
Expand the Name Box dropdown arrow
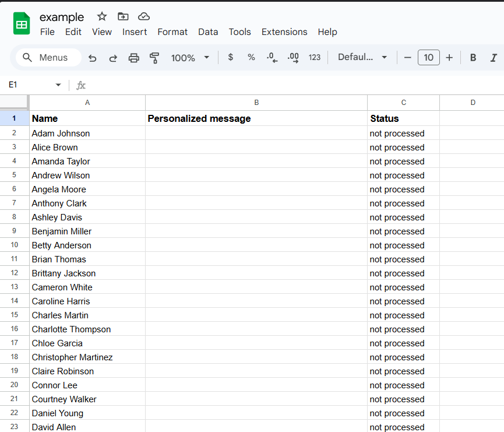58,85
